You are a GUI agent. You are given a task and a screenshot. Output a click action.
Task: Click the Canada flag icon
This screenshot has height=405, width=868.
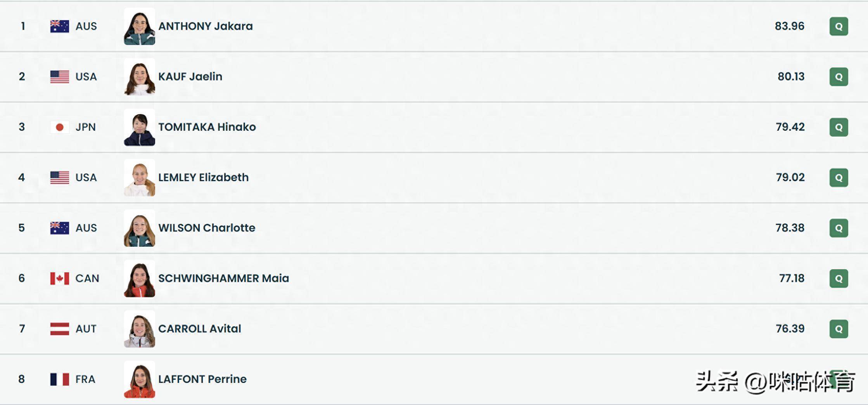60,279
